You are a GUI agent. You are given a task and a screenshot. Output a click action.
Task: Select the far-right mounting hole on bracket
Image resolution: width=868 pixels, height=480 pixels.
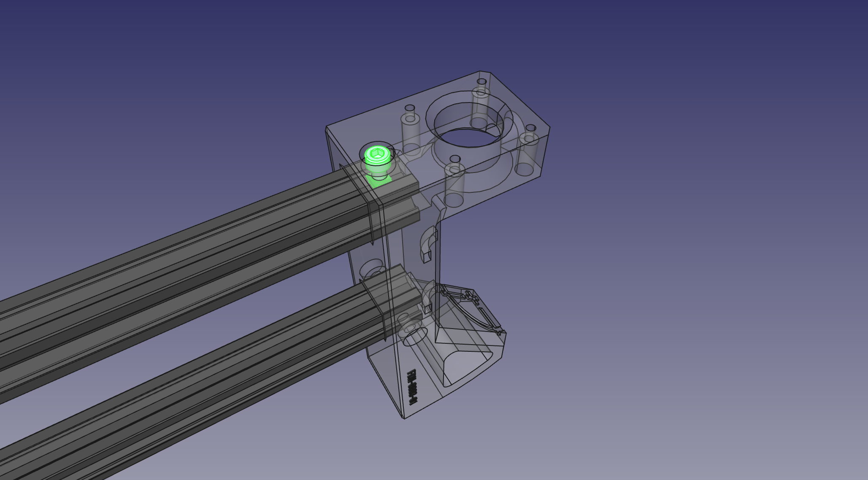click(531, 128)
